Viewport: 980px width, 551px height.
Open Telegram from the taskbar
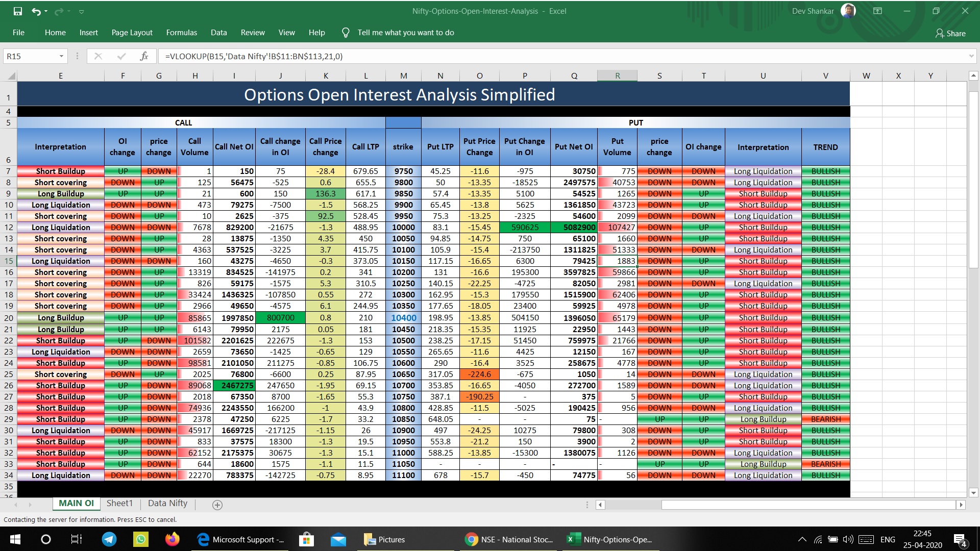(109, 539)
